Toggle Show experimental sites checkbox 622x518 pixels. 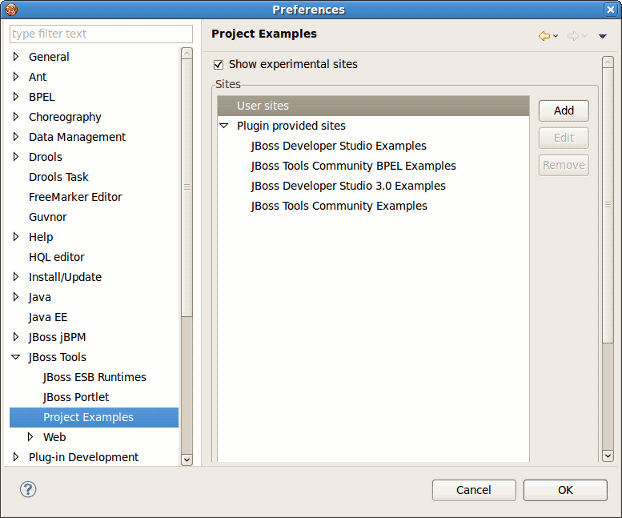tap(219, 64)
